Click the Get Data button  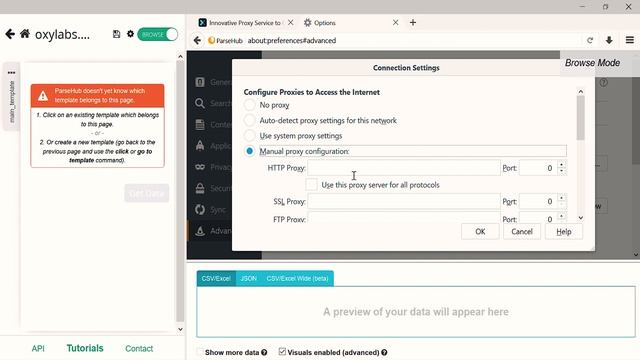pyautogui.click(x=147, y=193)
